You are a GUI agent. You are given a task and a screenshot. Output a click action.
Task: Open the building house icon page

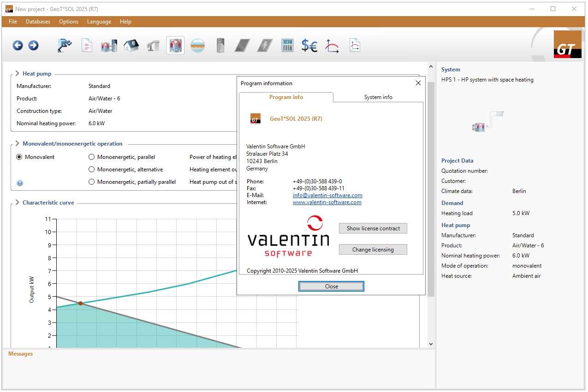131,45
